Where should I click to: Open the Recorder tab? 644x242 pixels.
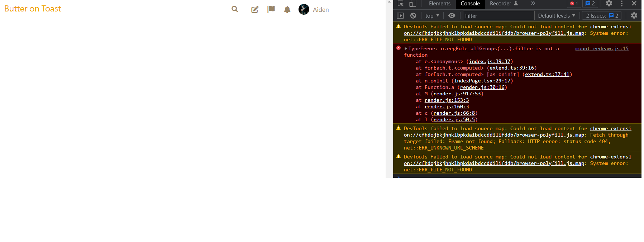504,4
